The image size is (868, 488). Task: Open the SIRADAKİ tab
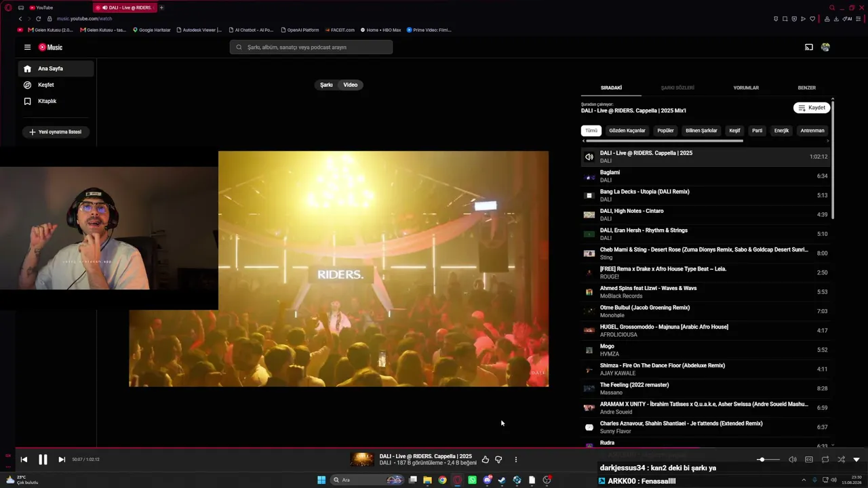[x=611, y=88]
